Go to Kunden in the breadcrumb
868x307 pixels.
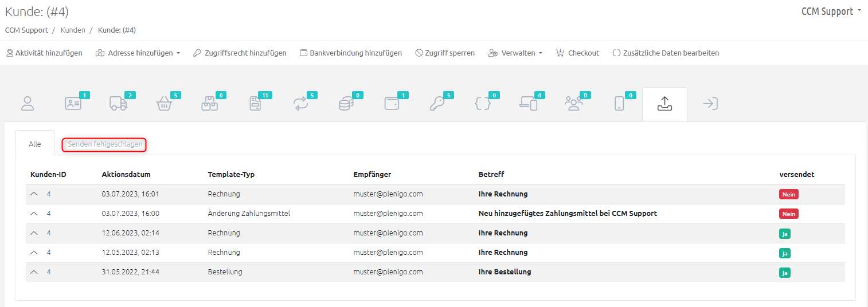click(x=73, y=30)
